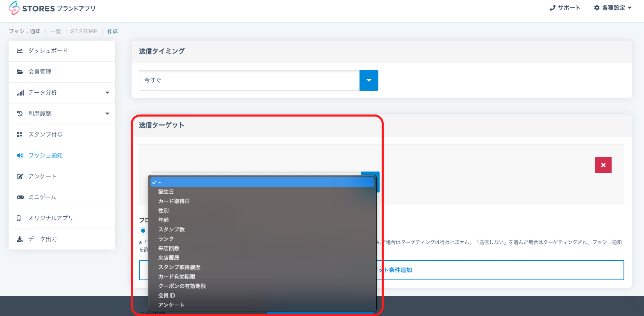Choose 年齢 from the target list

(262, 220)
